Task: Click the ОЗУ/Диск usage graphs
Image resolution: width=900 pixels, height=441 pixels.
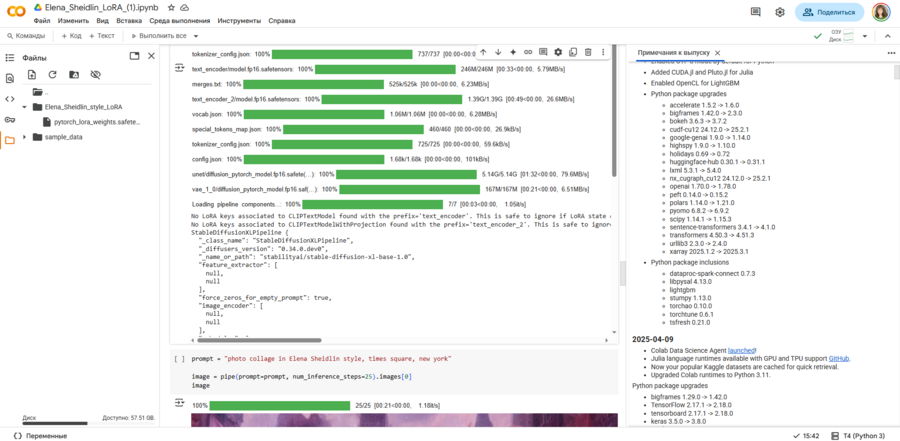Action: click(842, 36)
